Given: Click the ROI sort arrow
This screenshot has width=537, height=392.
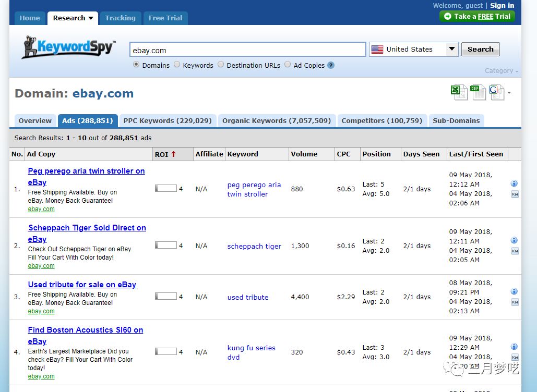Looking at the screenshot, I should 174,154.
